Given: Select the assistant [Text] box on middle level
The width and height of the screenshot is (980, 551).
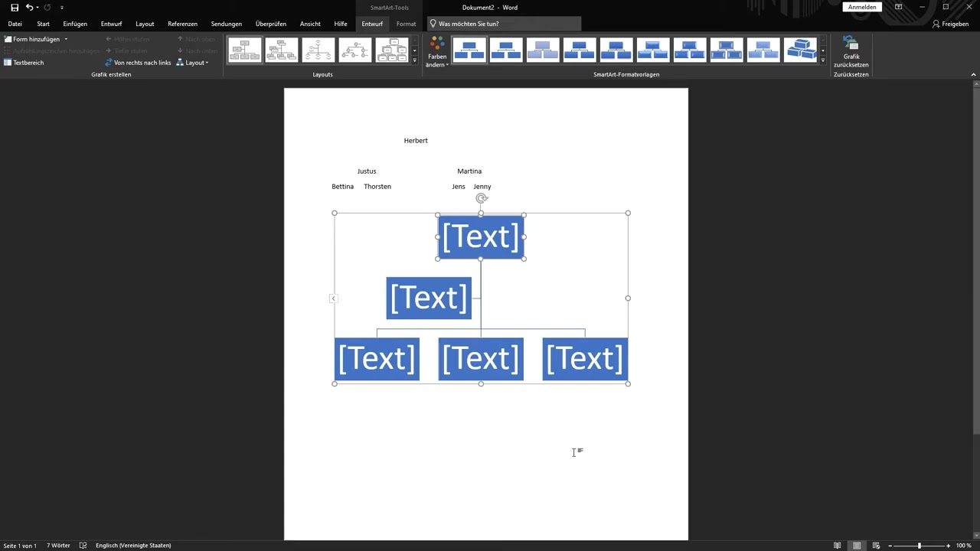Looking at the screenshot, I should pos(429,298).
